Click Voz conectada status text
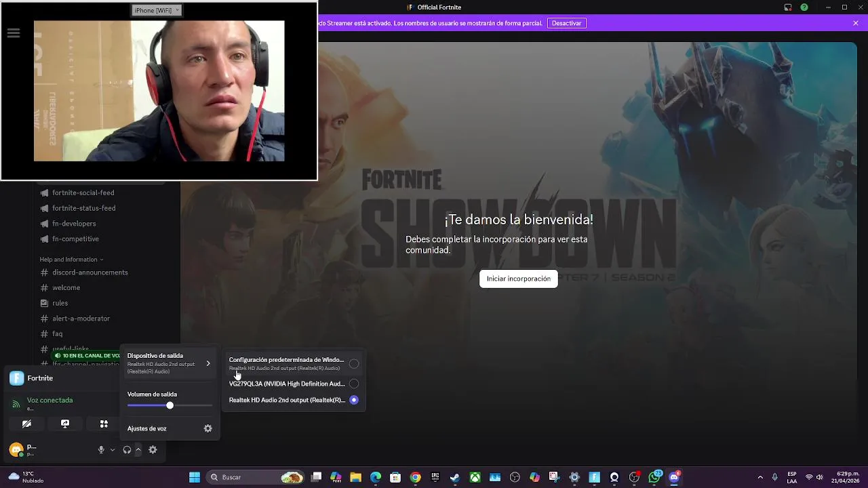 tap(50, 401)
